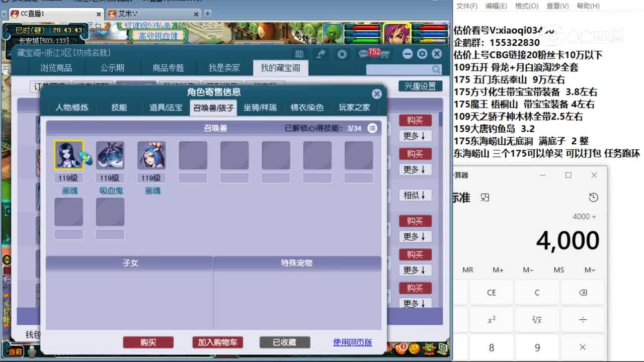
Task: Switch to the 坐骑/祥瑞 tab
Action: click(260, 107)
